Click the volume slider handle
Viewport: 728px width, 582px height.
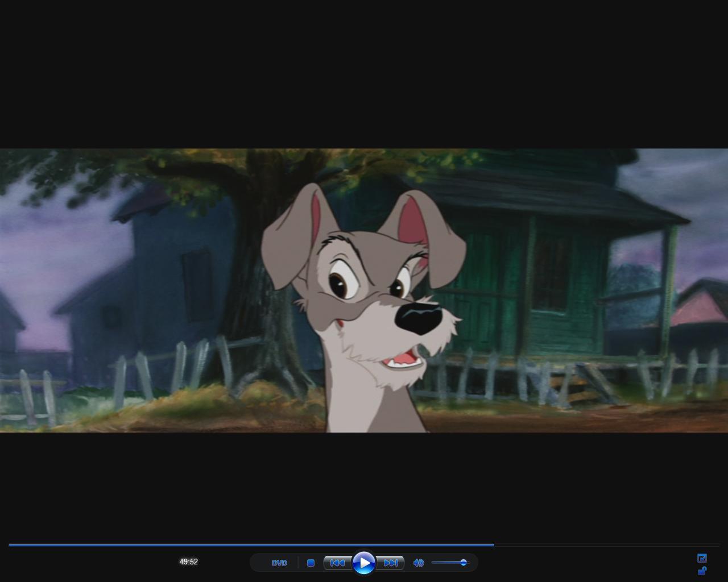tap(464, 563)
